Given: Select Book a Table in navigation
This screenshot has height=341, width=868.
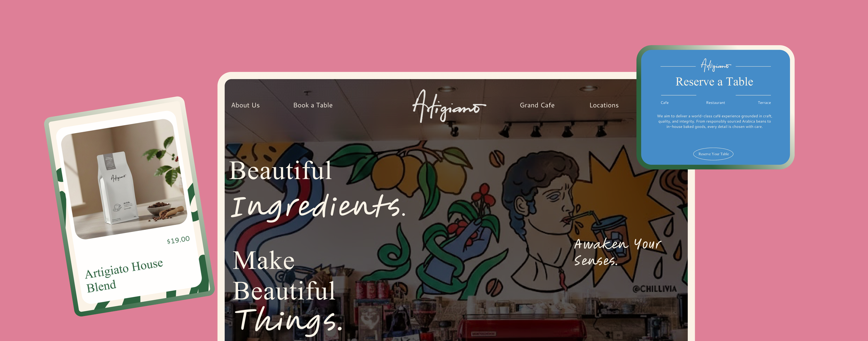Looking at the screenshot, I should pos(313,105).
